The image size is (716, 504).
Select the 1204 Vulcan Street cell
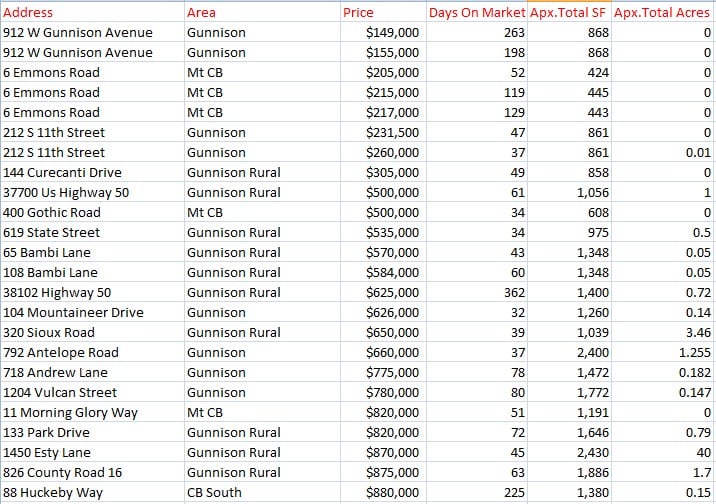[92, 393]
